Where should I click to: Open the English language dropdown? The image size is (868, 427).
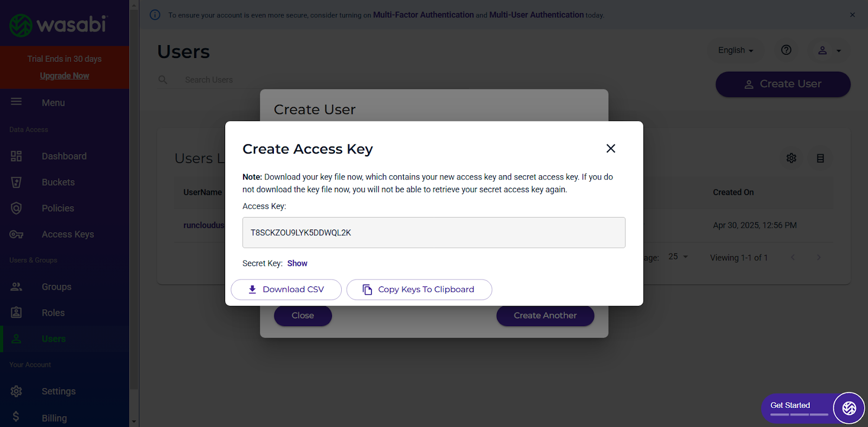pyautogui.click(x=736, y=50)
